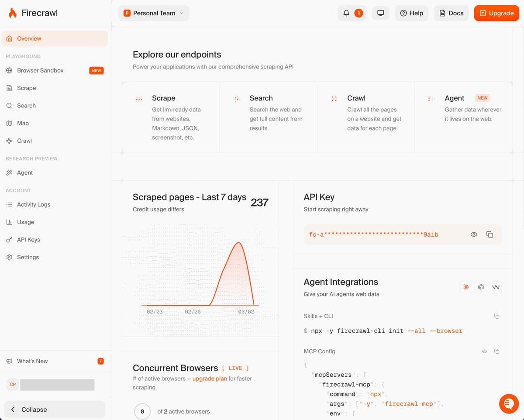Screen dimensions: 524x420
Task: Select the Scrape tool in the sidebar
Action: pyautogui.click(x=27, y=88)
